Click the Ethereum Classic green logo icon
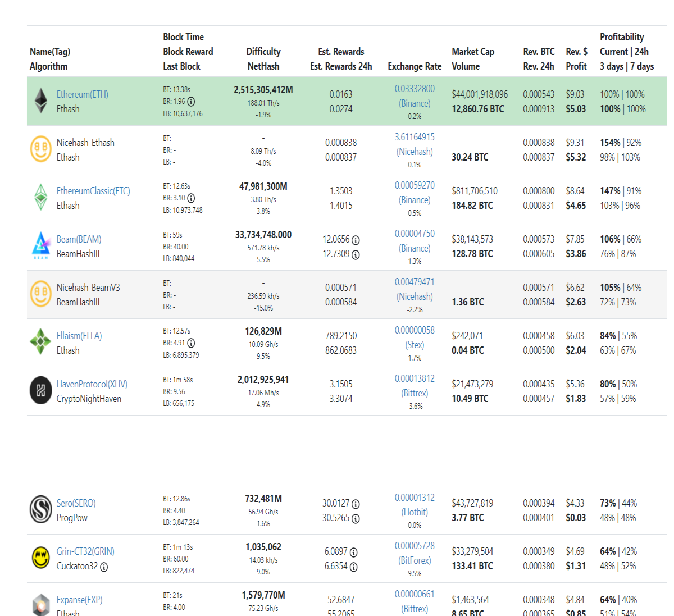This screenshot has height=616, width=674. click(41, 198)
